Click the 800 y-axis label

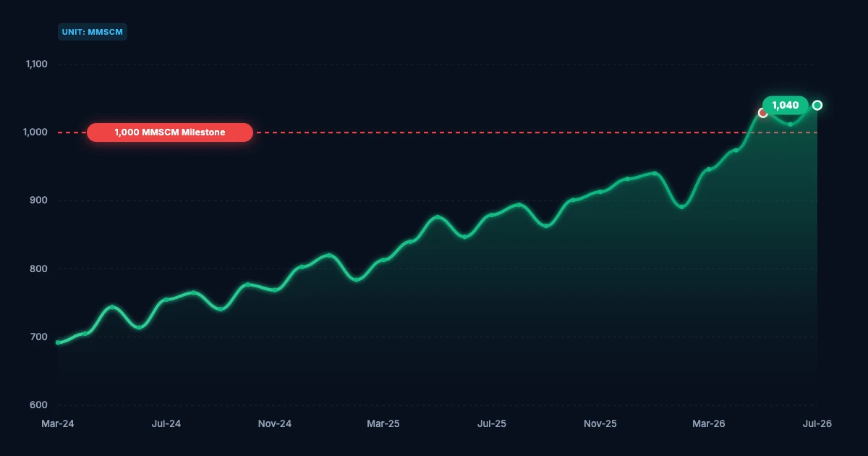pos(39,269)
